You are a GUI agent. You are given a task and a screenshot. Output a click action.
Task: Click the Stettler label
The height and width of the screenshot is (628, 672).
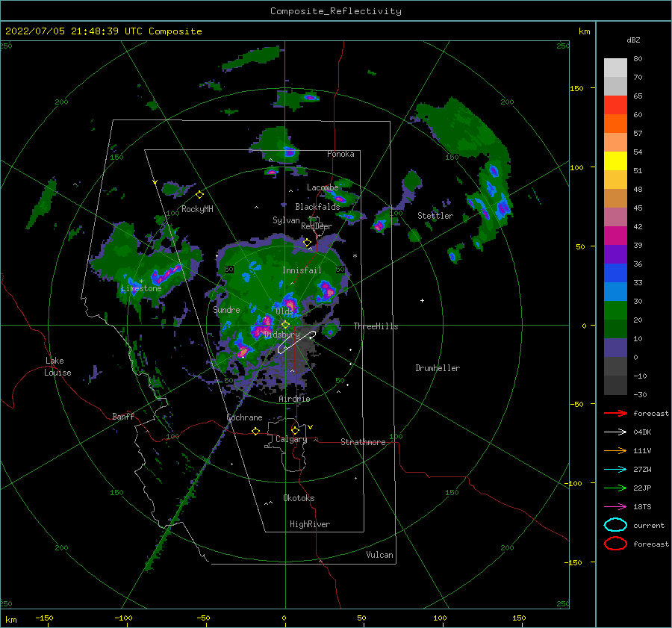tap(435, 216)
